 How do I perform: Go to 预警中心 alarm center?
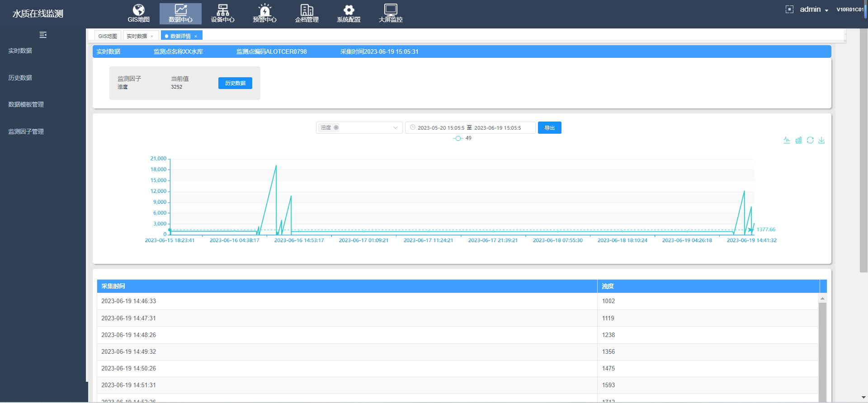[x=264, y=13]
